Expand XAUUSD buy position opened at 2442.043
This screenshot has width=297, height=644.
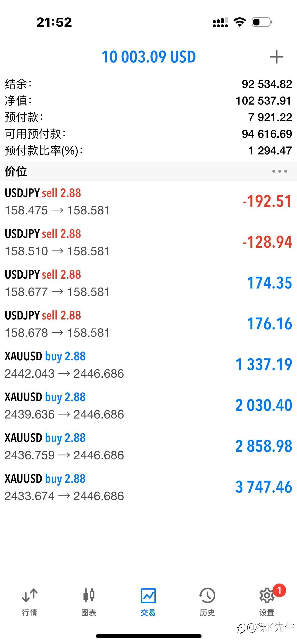coord(148,365)
